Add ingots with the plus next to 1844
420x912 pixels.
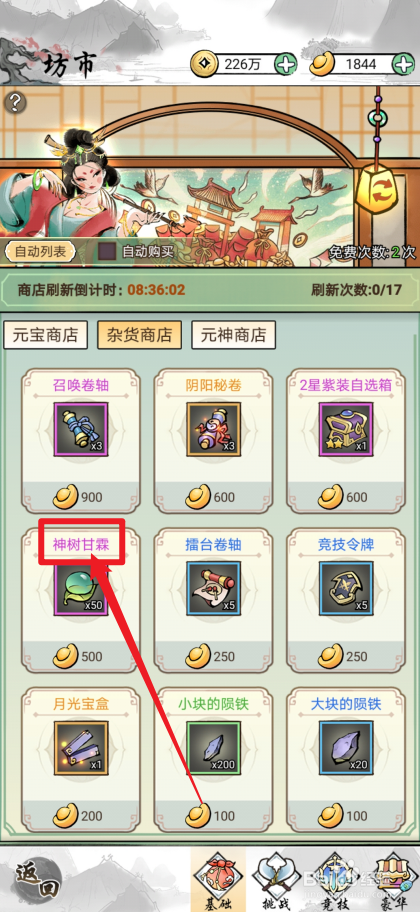pyautogui.click(x=404, y=64)
